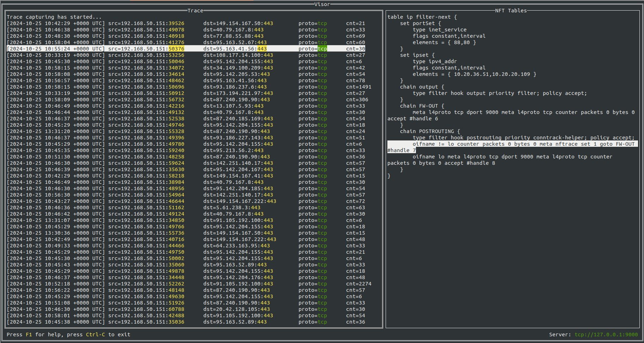Click the 'Trace' panel title
Screen dimensions: 644x343
(195, 11)
